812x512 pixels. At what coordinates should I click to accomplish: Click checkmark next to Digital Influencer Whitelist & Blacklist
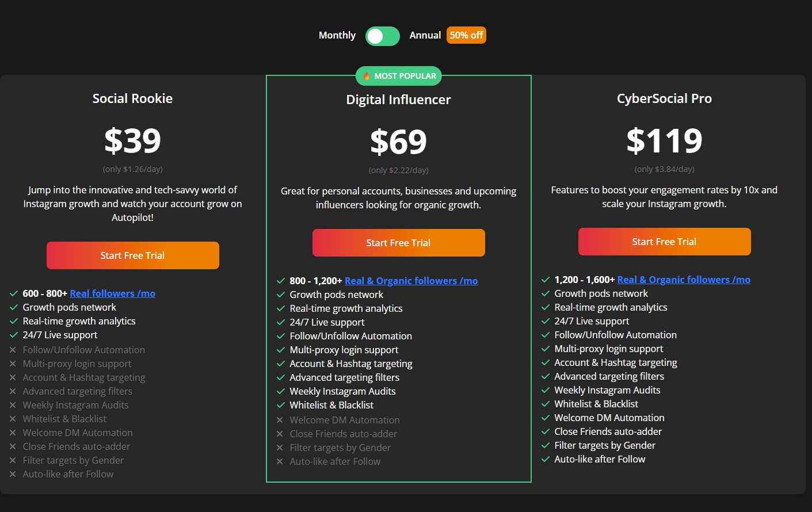point(281,405)
